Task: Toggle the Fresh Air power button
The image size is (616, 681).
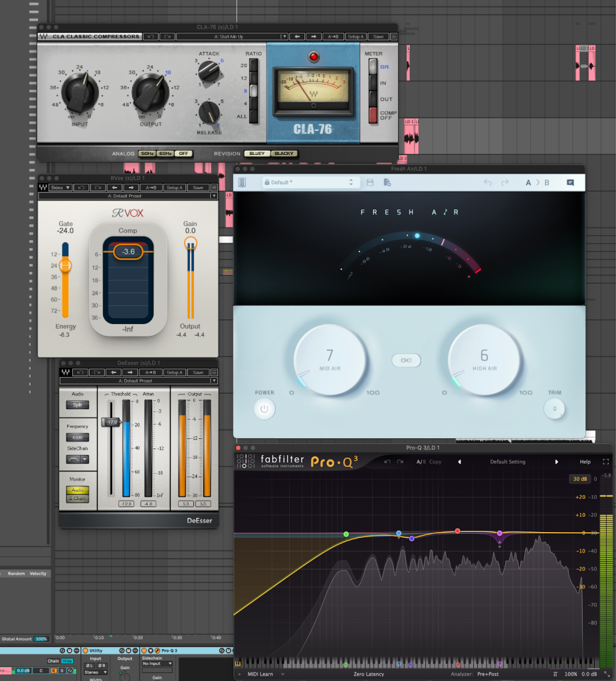Action: 264,409
